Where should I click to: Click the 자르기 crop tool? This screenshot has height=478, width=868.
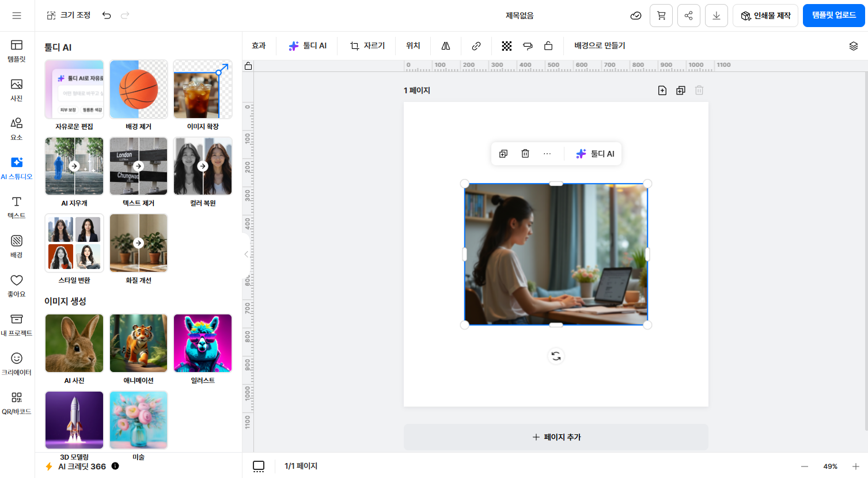[367, 45]
